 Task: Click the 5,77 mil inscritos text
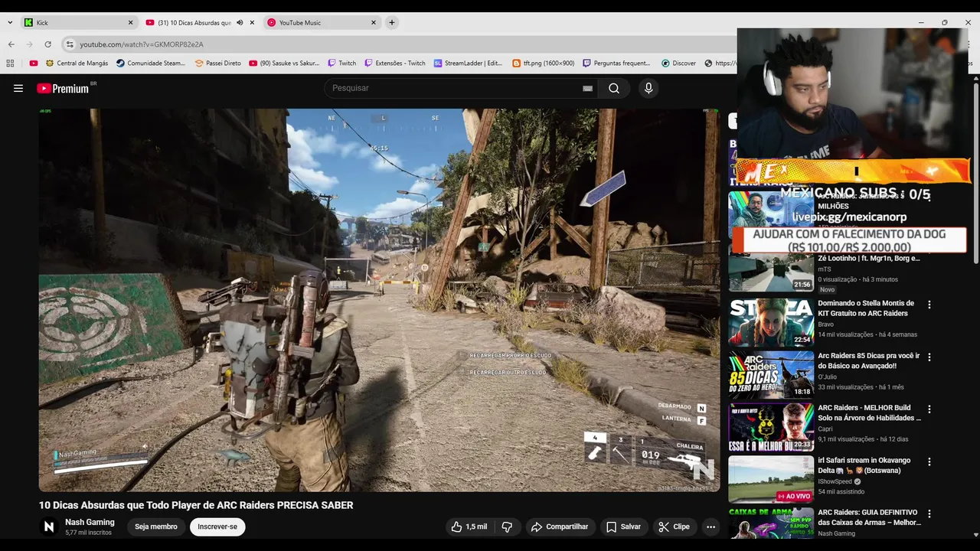point(88,533)
